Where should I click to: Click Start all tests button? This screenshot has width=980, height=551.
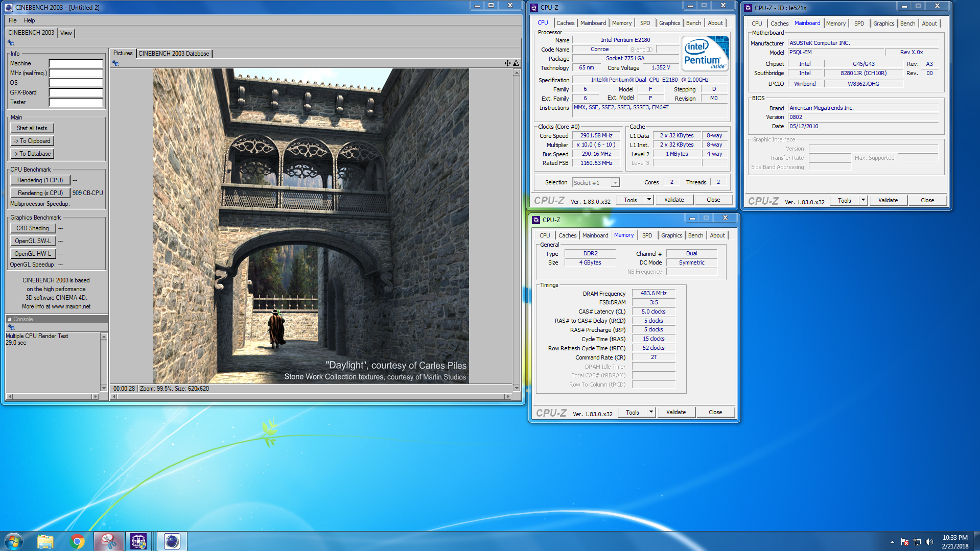(32, 128)
